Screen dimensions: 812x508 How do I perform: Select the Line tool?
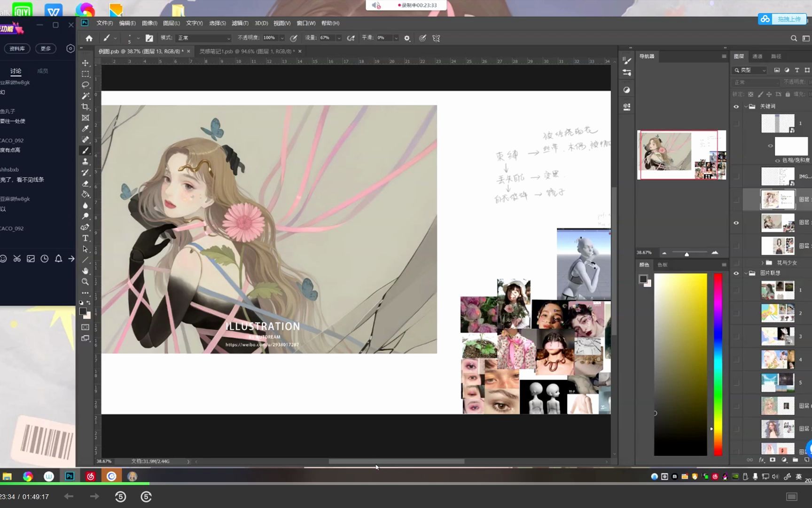coord(85,260)
